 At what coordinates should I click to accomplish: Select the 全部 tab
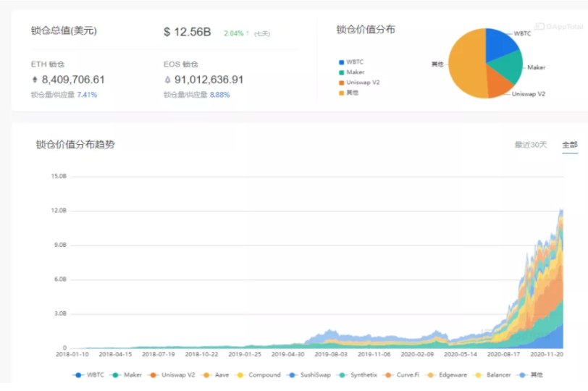(x=570, y=145)
